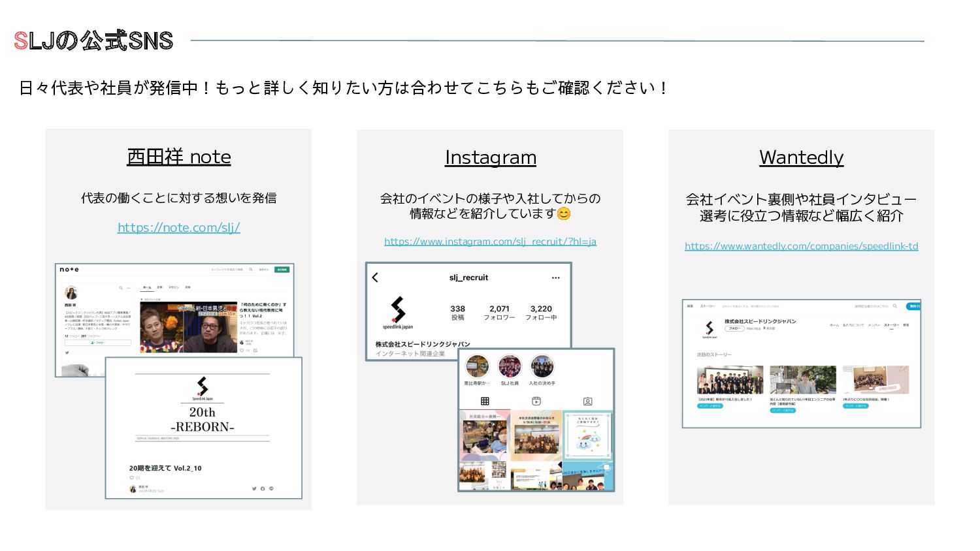The width and height of the screenshot is (980, 551).
Task: Click the 2,071 フォロワー count
Action: 500,313
